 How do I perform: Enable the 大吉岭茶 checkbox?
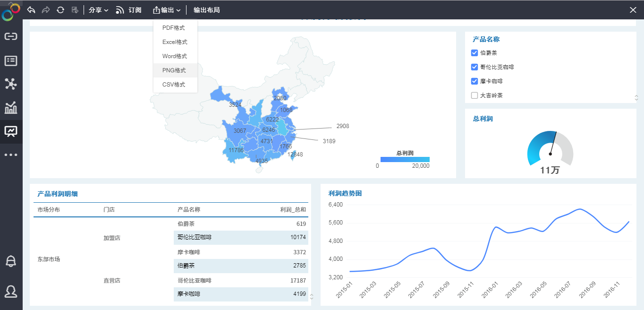coord(475,95)
